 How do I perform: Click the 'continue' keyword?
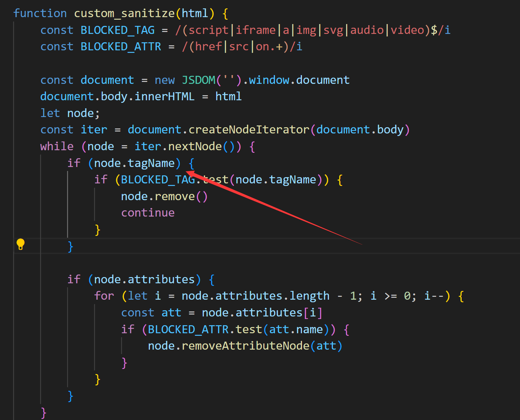point(148,213)
